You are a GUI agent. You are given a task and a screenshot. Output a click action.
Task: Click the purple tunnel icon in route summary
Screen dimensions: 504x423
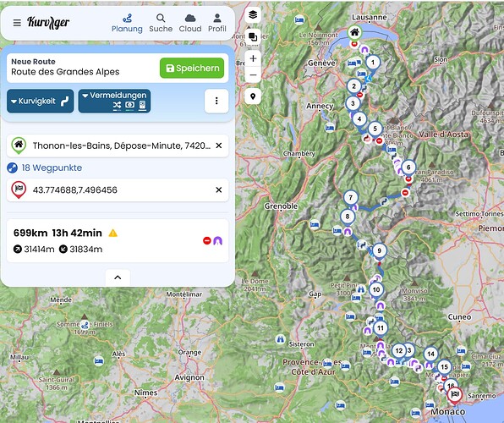point(218,240)
